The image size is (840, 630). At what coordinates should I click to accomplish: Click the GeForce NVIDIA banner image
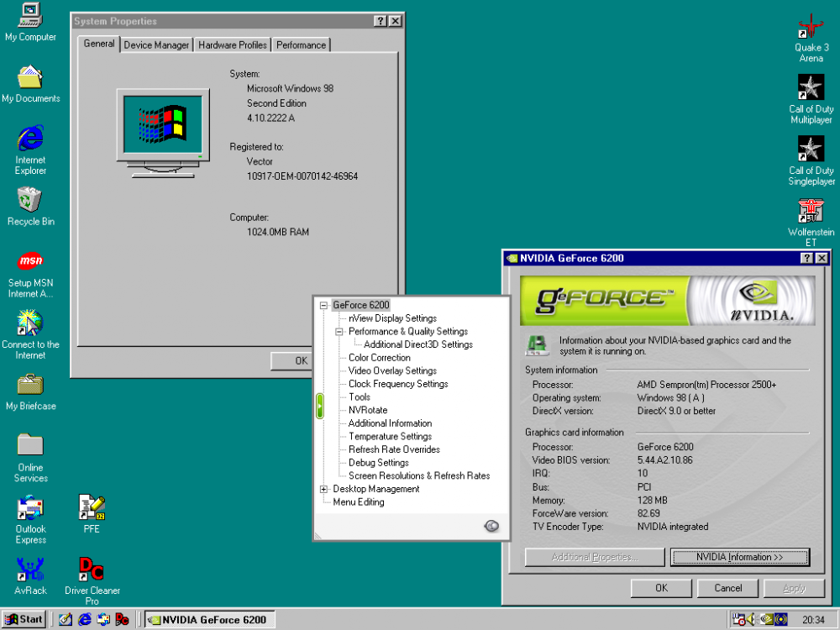tap(668, 301)
